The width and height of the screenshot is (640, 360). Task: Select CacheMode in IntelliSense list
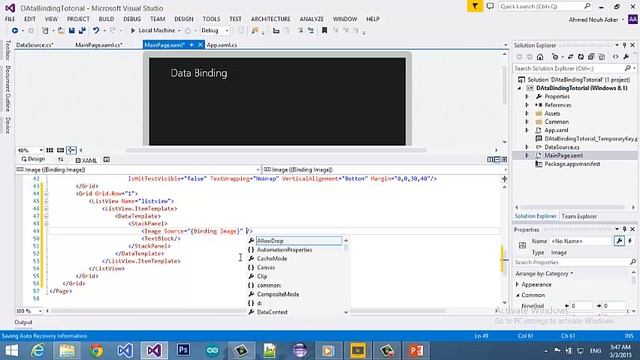[272, 259]
